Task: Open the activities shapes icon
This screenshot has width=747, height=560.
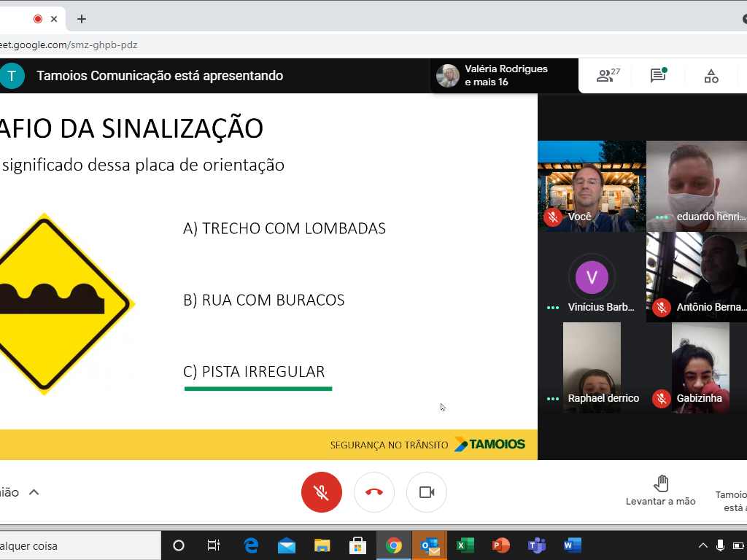Action: pos(711,76)
